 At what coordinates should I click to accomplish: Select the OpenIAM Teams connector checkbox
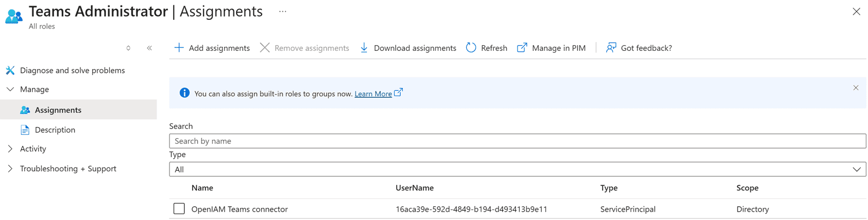[179, 209]
